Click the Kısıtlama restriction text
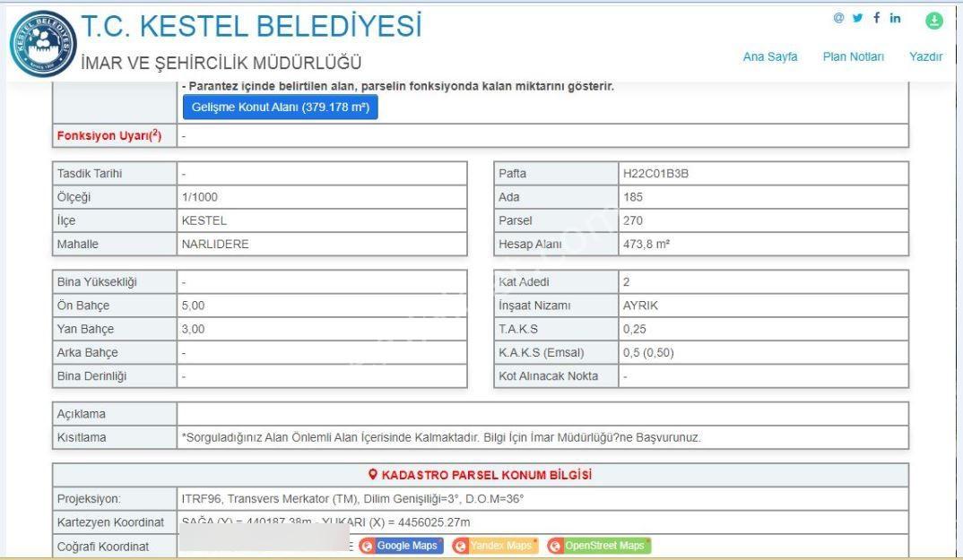This screenshot has width=963, height=560. (x=441, y=438)
